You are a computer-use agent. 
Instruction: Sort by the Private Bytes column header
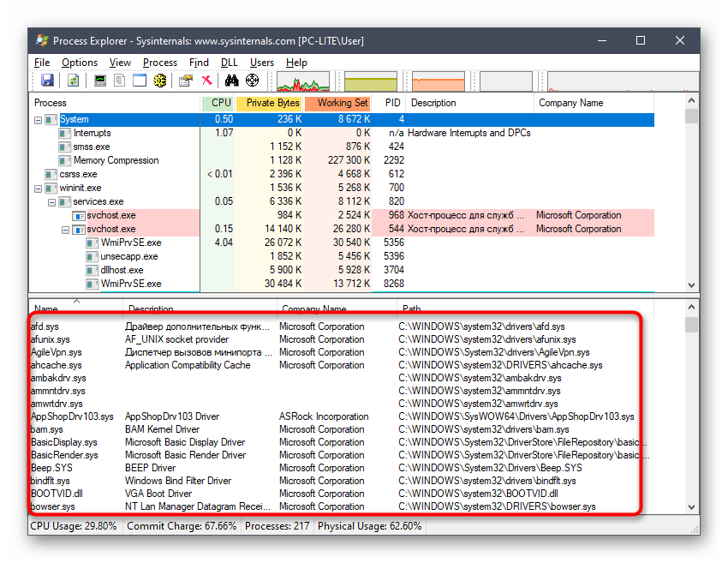[x=269, y=103]
